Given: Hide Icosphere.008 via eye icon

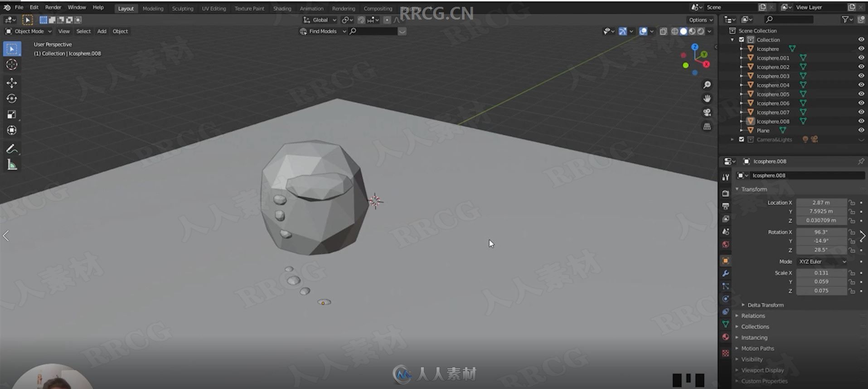Looking at the screenshot, I should (x=861, y=121).
